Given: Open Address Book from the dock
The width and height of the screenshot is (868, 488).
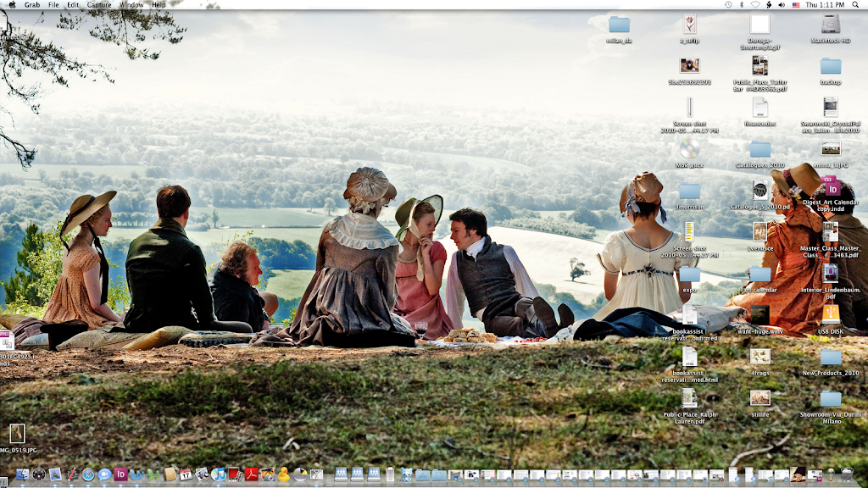Looking at the screenshot, I should pos(170,474).
